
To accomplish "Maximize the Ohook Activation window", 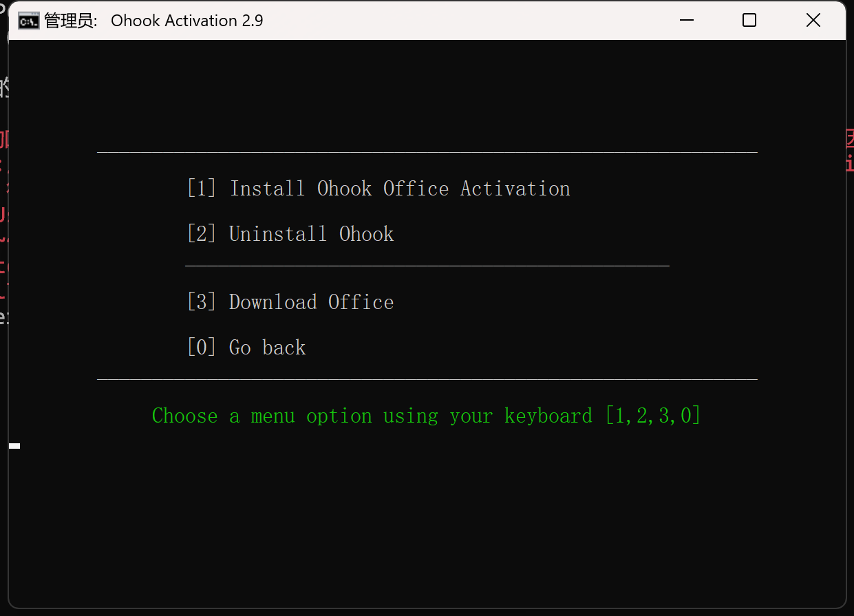I will (749, 21).
